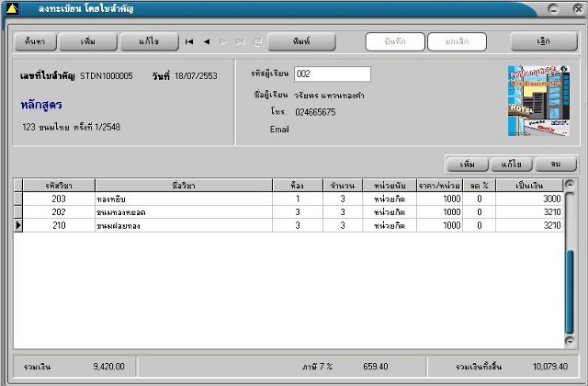Click the course name ขนมฝอยทอง
588x386 pixels.
pyautogui.click(x=119, y=226)
